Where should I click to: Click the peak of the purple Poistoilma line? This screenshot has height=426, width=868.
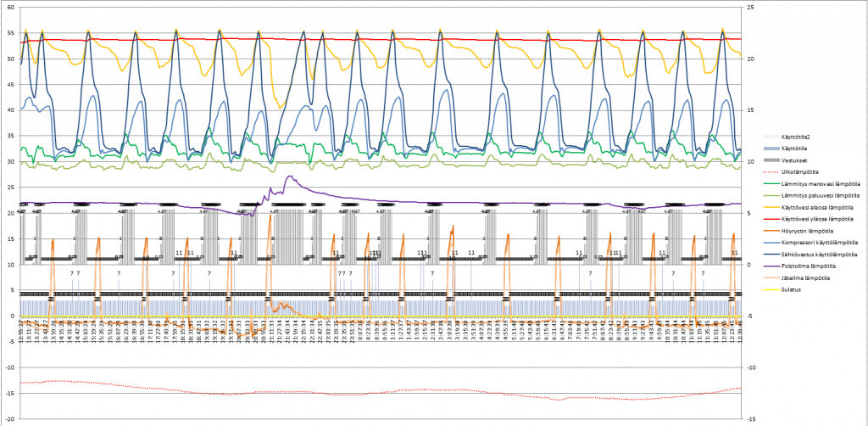tap(289, 177)
